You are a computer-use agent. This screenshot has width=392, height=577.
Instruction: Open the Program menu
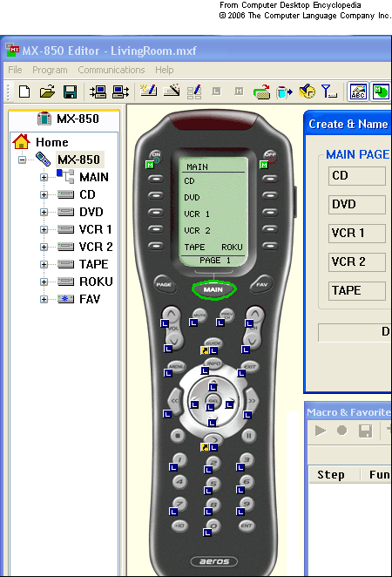tap(50, 70)
